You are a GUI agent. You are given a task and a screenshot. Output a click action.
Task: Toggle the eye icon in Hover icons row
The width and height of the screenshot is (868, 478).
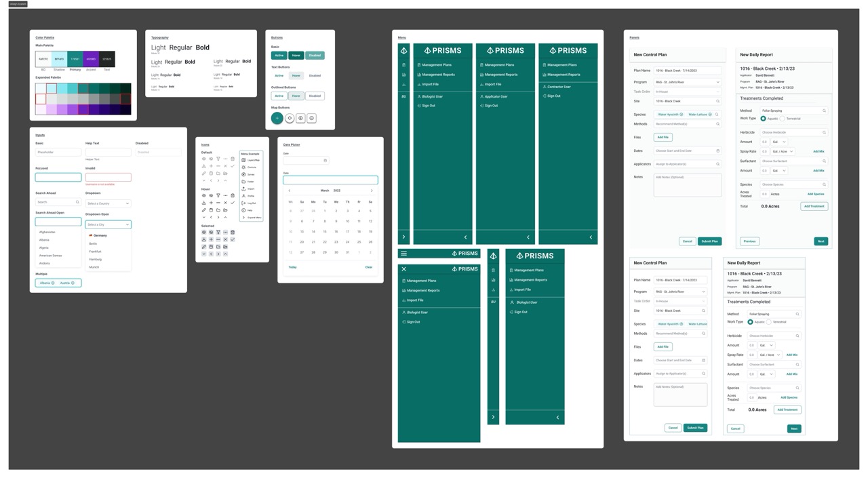pyautogui.click(x=203, y=195)
